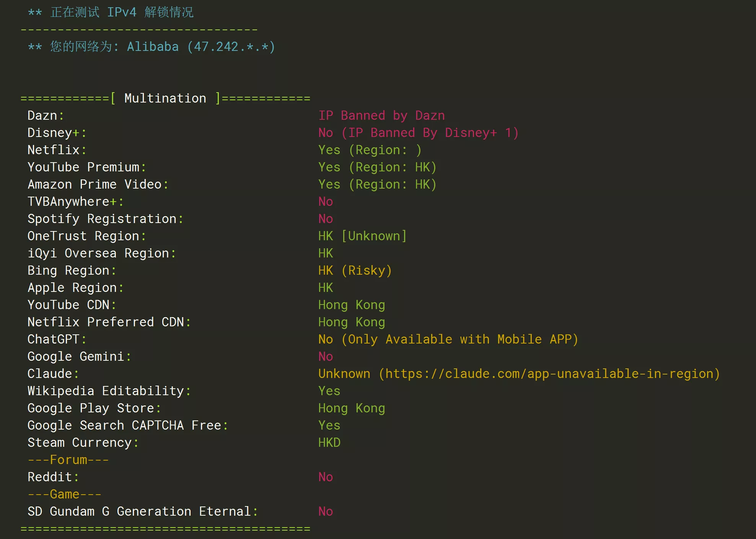Viewport: 756px width, 539px height.
Task: Click the SD Gundam G Generation Eternal label
Action: tap(139, 511)
